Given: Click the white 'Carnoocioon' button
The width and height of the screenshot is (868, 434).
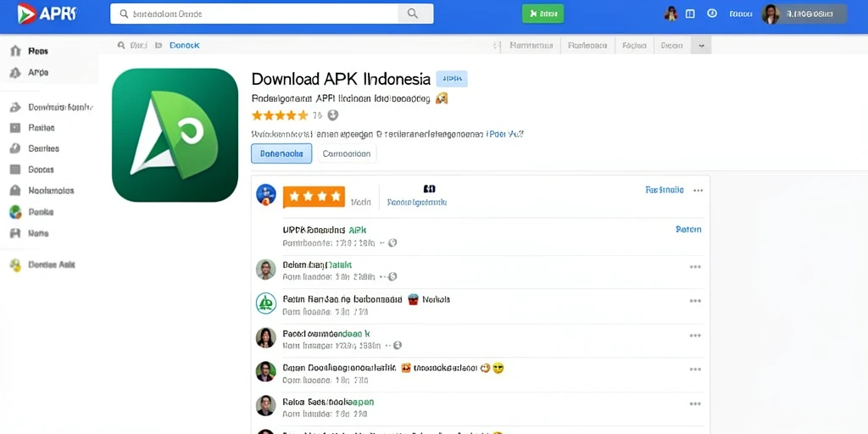Looking at the screenshot, I should pos(347,153).
